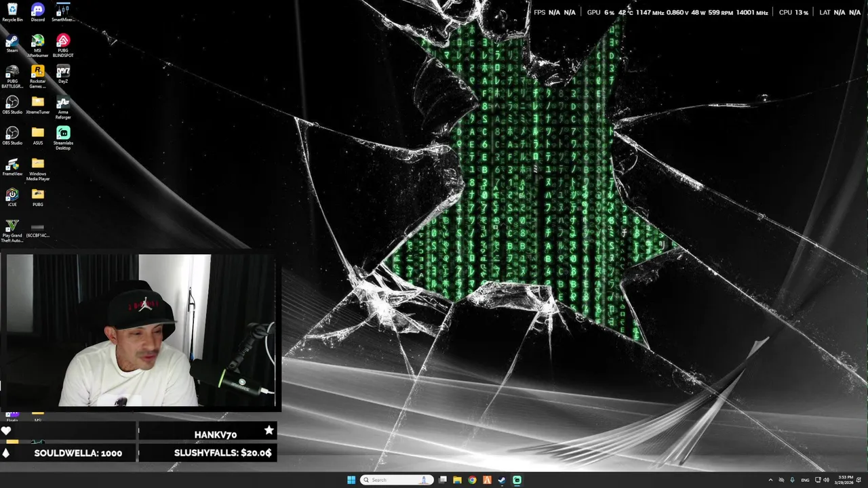Click the star icon beside HANKV70
Screen dimensions: 868x488
pos(269,430)
